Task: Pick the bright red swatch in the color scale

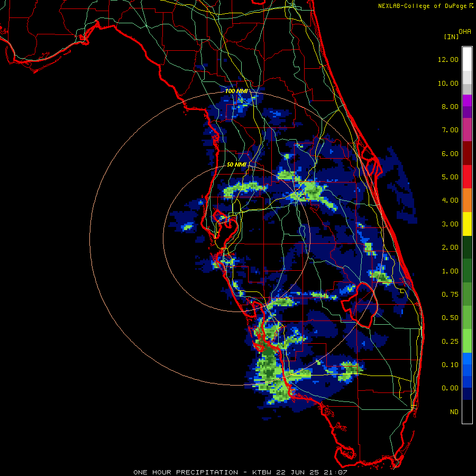Action: coord(467,177)
